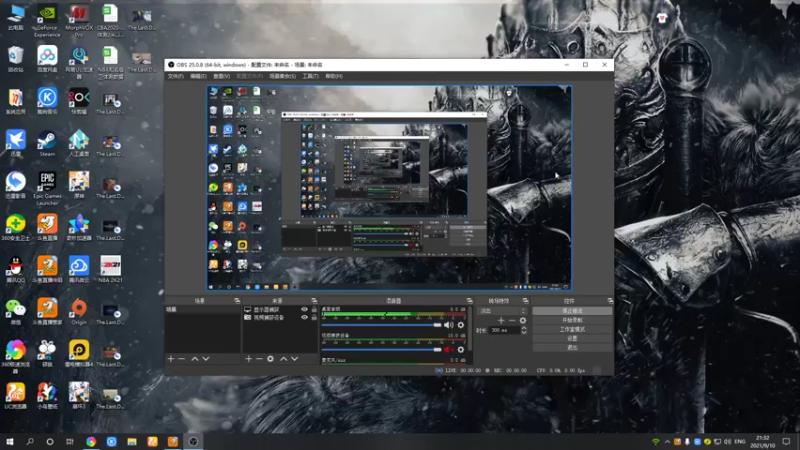Click the audio mixer vertical scrollbar
800x450 pixels.
(x=469, y=329)
